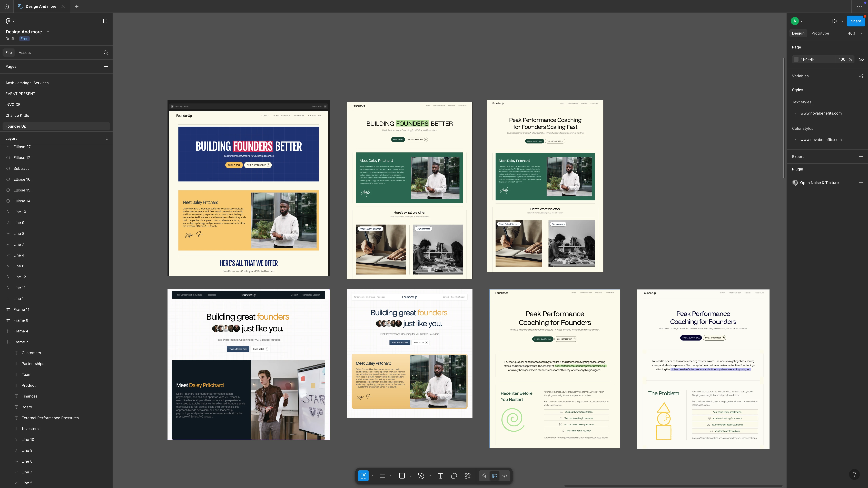
Task: Open Open Noise & Texture plugin
Action: tap(819, 182)
